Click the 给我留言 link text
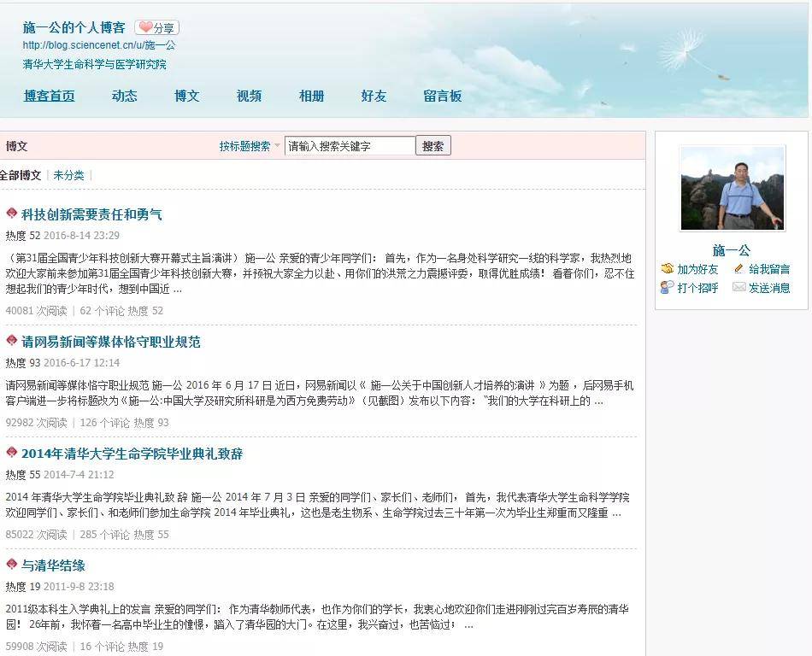The image size is (812, 656). click(x=769, y=269)
